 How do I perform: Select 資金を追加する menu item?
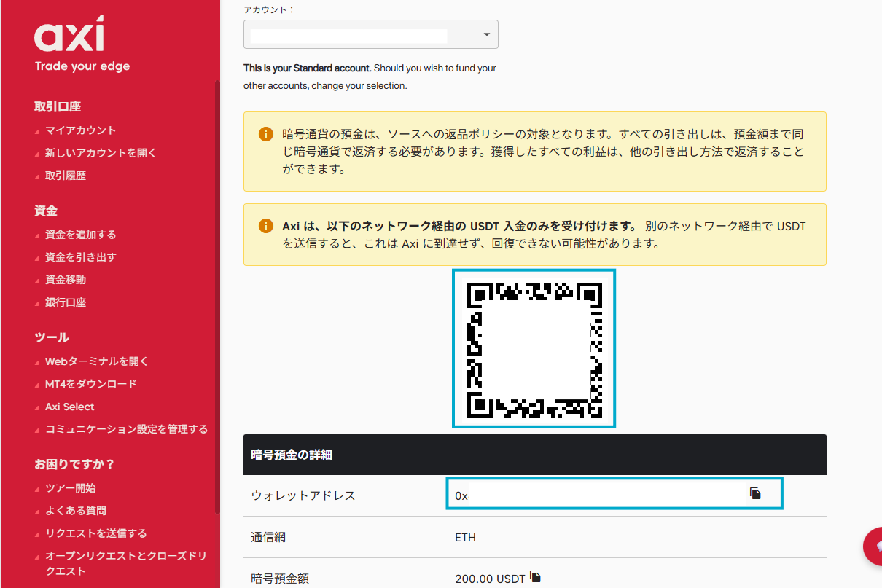click(x=80, y=235)
